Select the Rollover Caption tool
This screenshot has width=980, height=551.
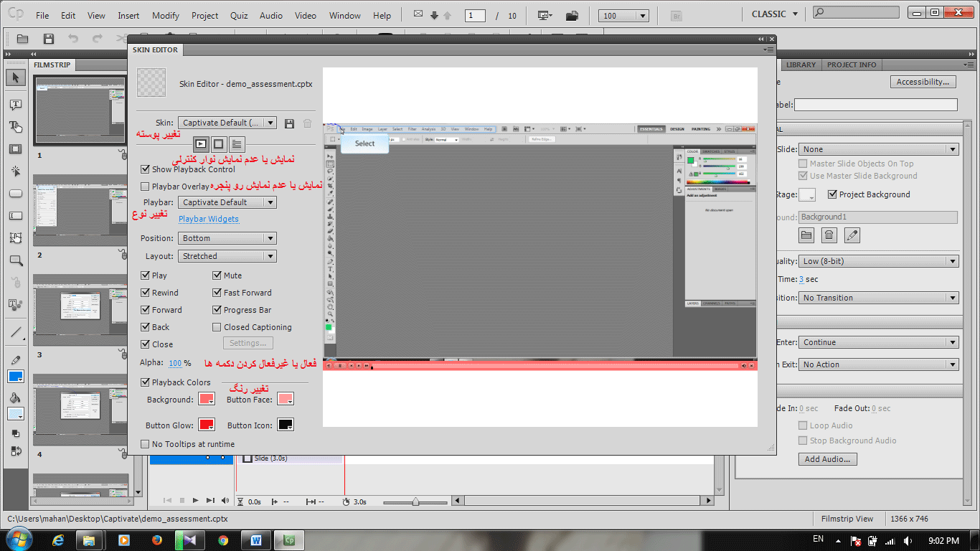point(15,127)
